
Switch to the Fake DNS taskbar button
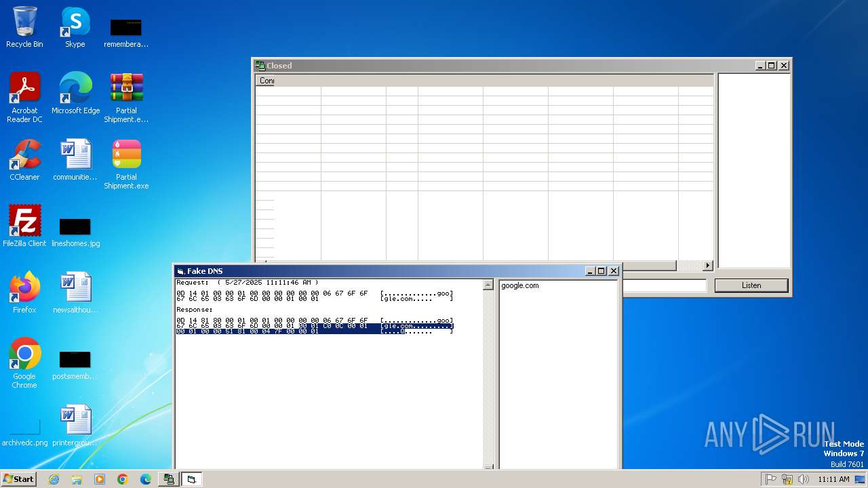pos(191,479)
